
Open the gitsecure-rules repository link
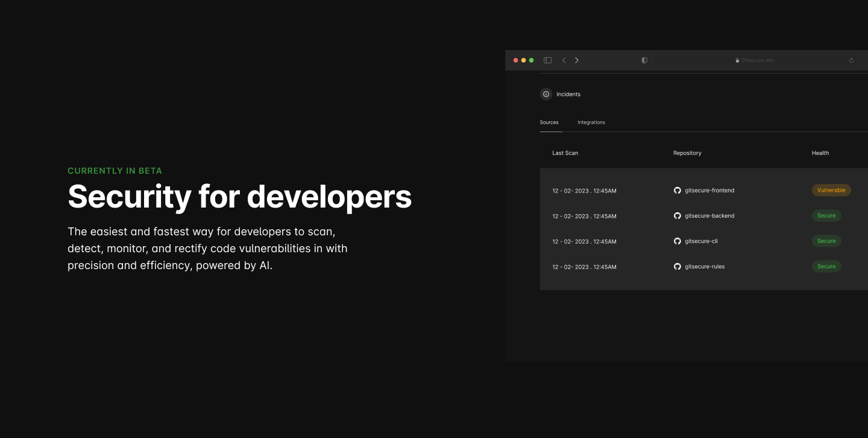704,266
